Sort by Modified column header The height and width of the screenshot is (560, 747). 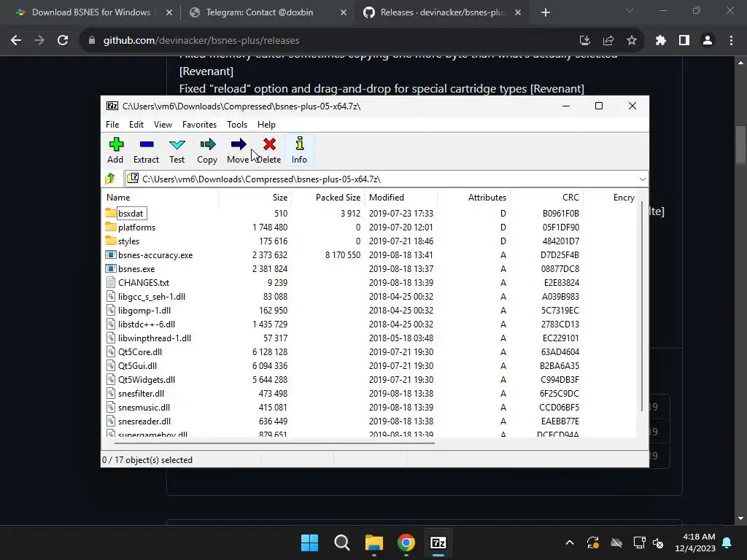[401, 197]
